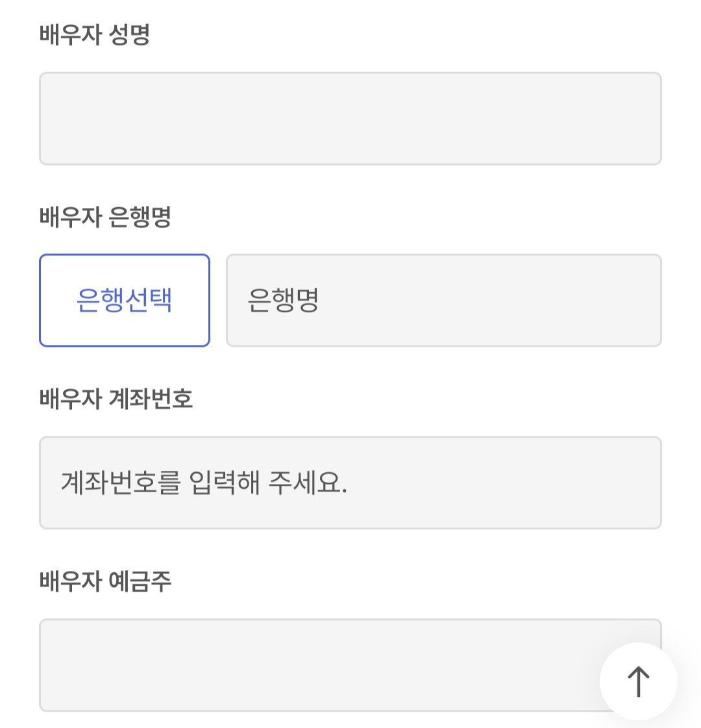Click the 배우자 계좌번호 label
Image resolution: width=701 pixels, height=728 pixels.
(116, 399)
